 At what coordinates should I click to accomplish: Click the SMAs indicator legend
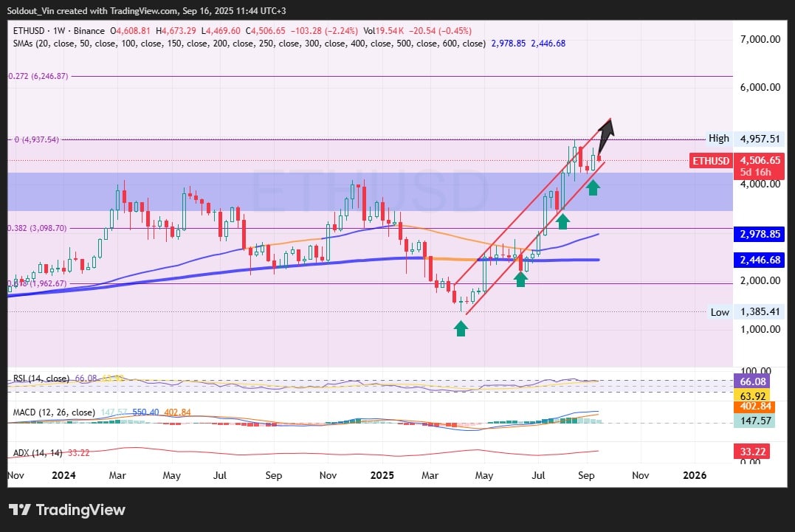coord(247,44)
